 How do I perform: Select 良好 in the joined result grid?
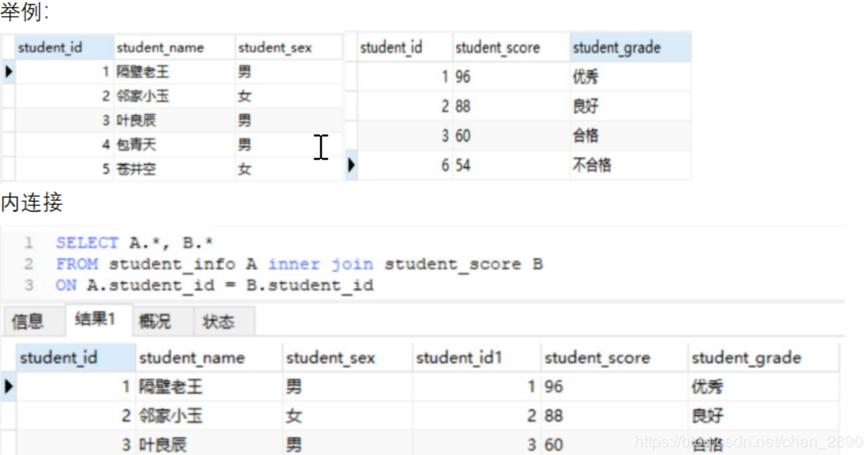(x=763, y=416)
